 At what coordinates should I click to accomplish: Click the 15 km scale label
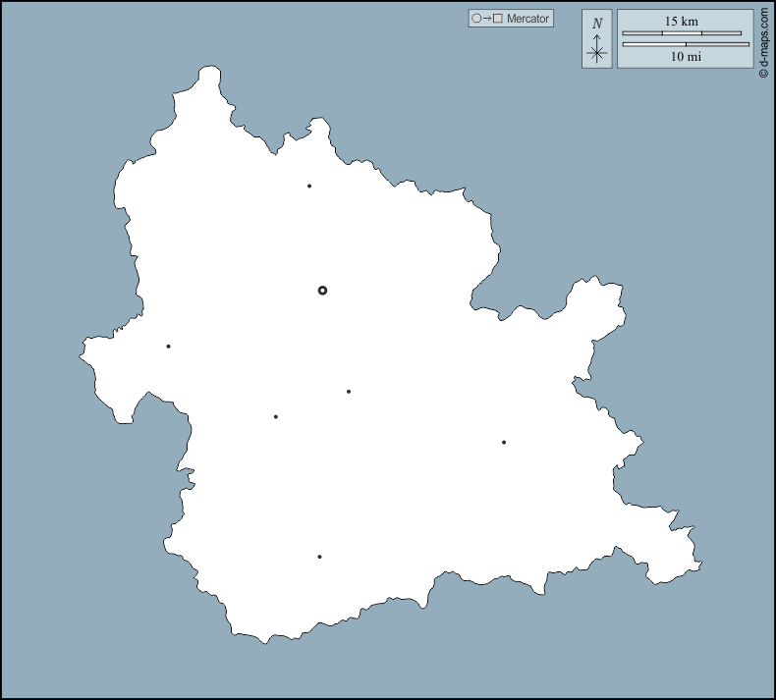pyautogui.click(x=682, y=22)
